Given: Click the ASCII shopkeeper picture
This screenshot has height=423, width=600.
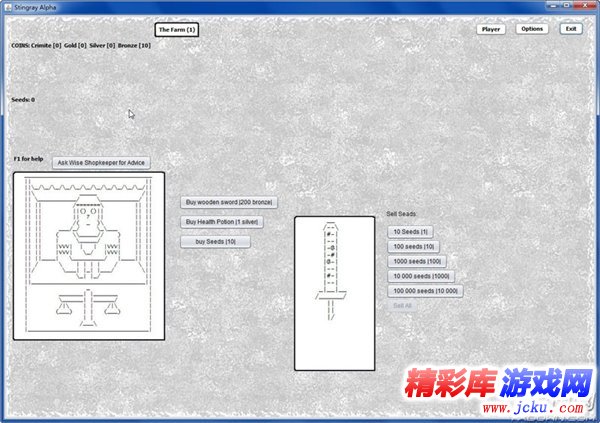Looking at the screenshot, I should pyautogui.click(x=89, y=256).
